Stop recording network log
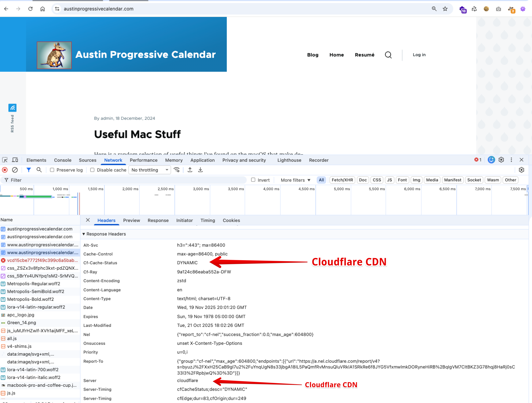The width and height of the screenshot is (532, 403). tap(5, 170)
